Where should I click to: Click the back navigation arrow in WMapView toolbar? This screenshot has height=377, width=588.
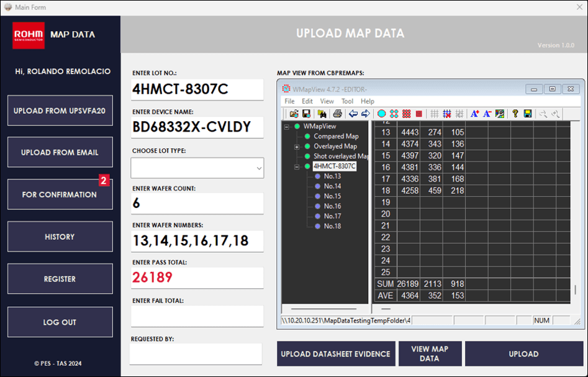pyautogui.click(x=353, y=114)
